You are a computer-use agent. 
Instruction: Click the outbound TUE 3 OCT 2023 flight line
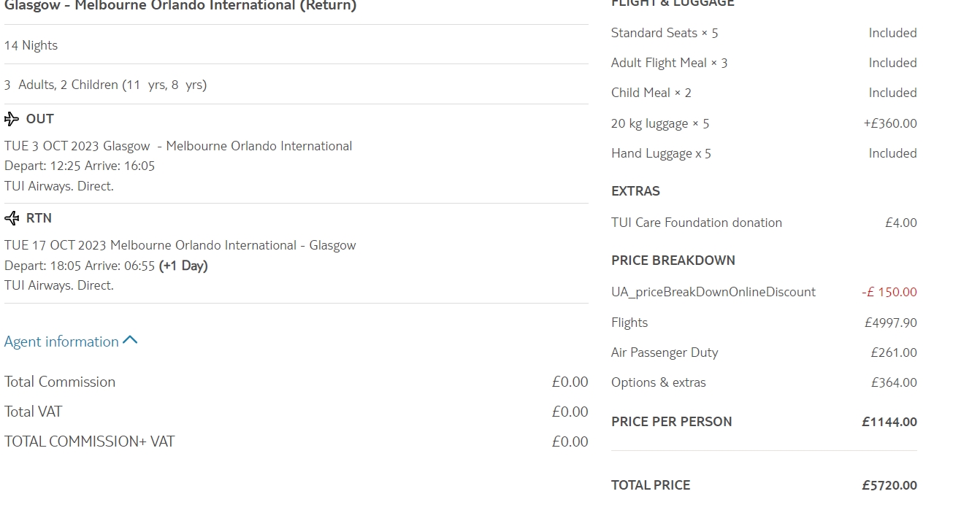[x=178, y=146]
